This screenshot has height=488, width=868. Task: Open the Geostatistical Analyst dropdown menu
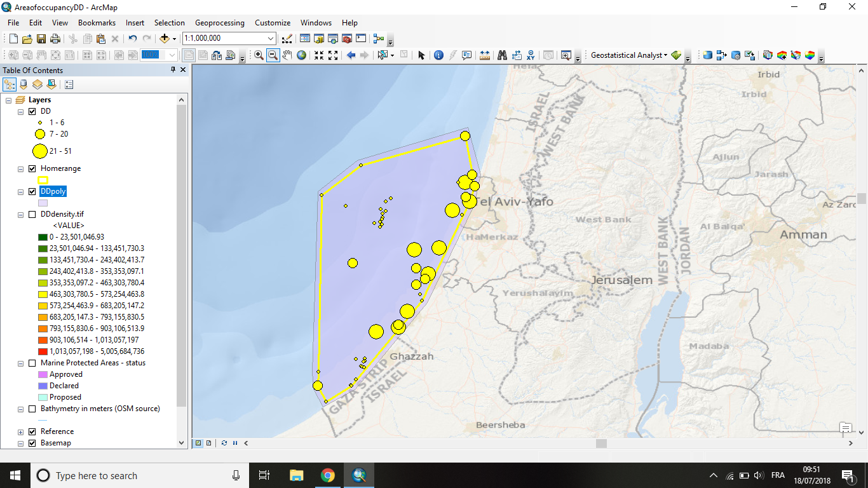coord(629,55)
